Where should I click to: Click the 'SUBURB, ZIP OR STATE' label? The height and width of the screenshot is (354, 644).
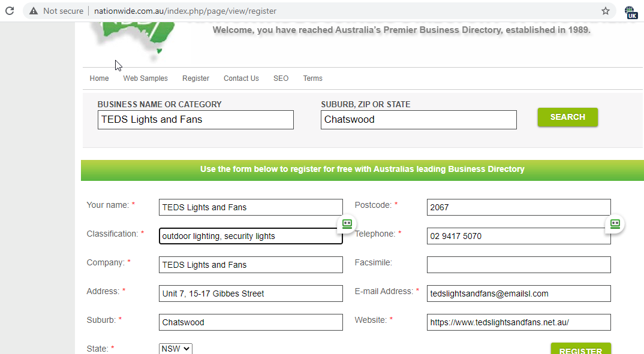(366, 104)
